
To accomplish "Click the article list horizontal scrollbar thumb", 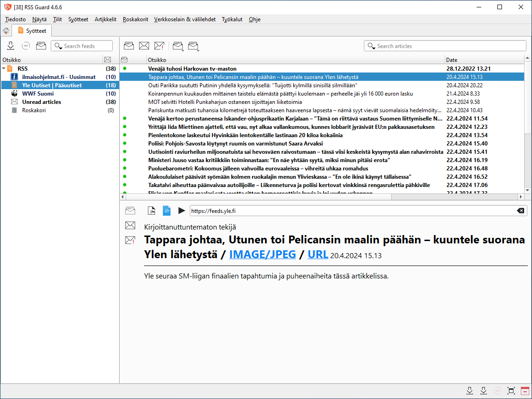I will (x=259, y=197).
